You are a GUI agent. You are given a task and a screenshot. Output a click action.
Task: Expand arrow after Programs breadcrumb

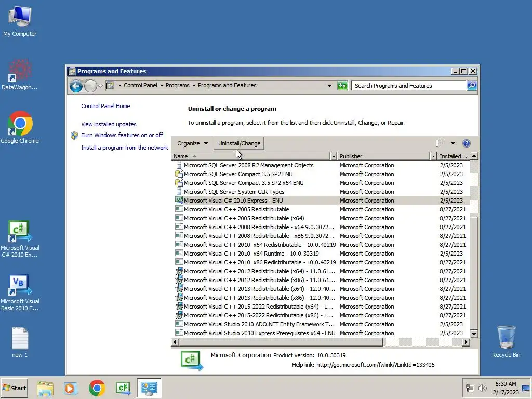[x=194, y=86]
